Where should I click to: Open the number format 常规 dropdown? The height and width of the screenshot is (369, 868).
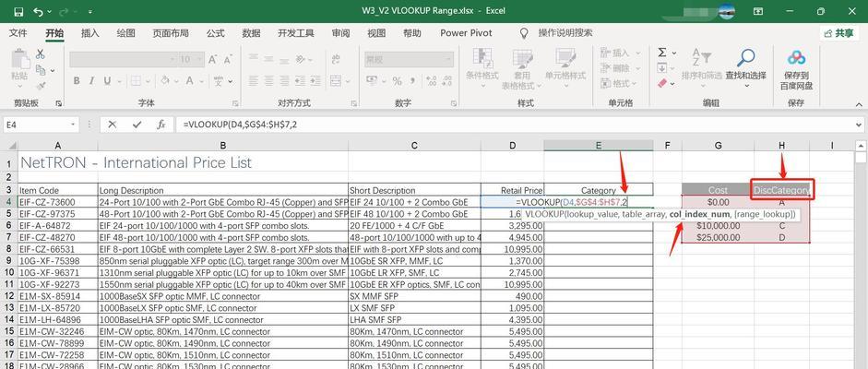[448, 59]
